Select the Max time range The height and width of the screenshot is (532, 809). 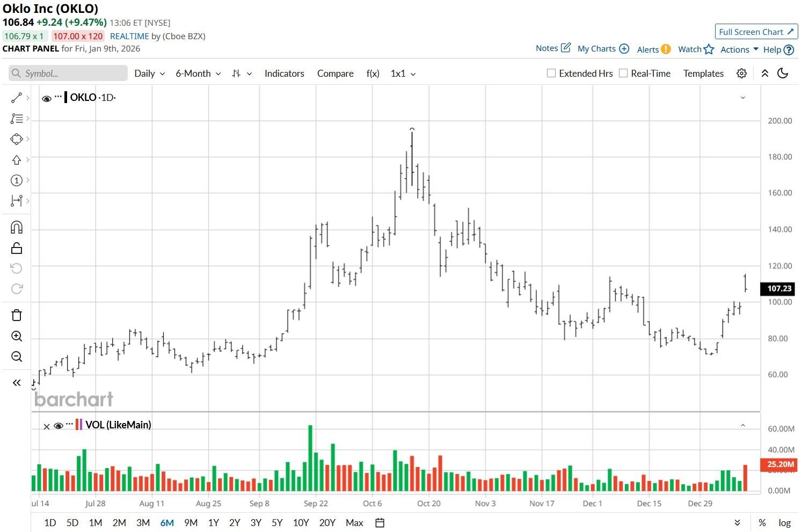pos(354,523)
